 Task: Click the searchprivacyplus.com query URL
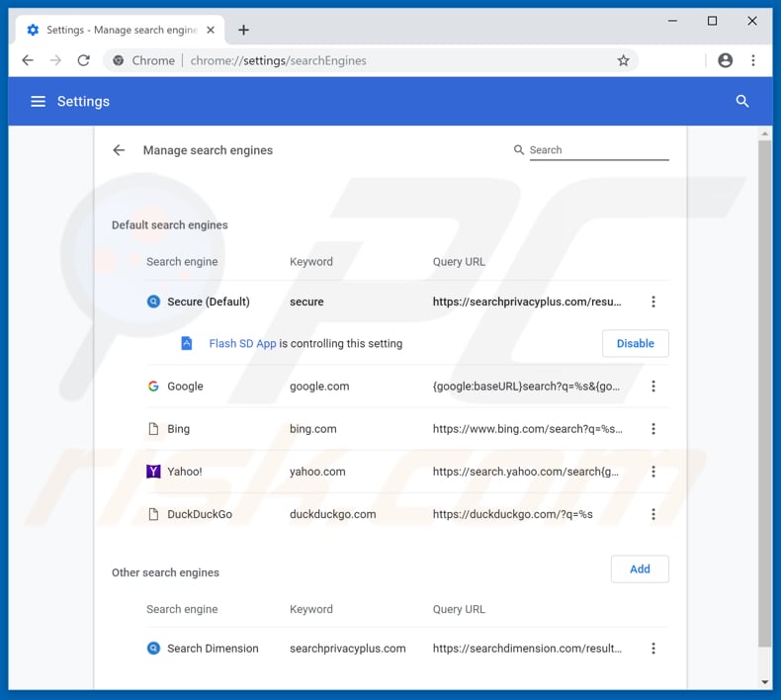[x=527, y=302]
